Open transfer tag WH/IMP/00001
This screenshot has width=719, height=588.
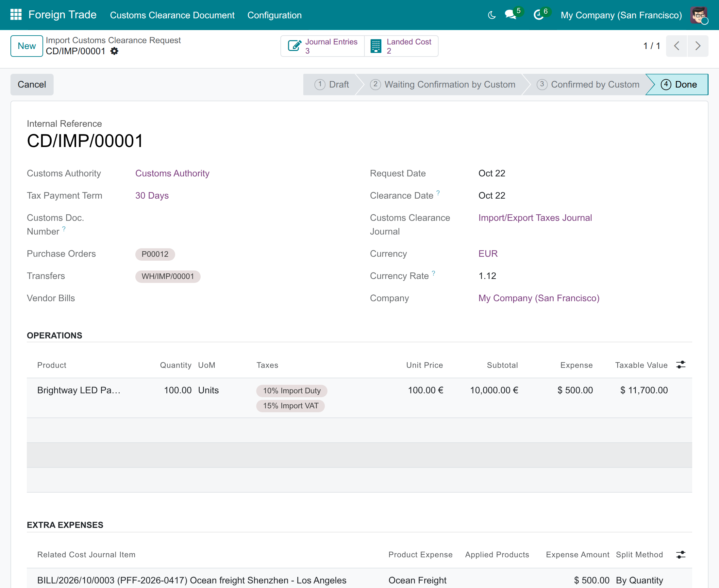coord(168,276)
